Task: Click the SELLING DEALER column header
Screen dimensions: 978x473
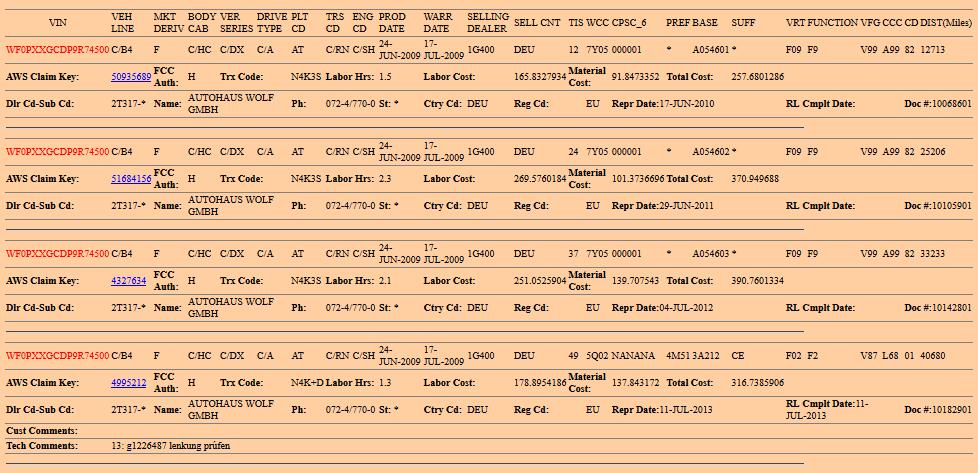Action: point(487,23)
